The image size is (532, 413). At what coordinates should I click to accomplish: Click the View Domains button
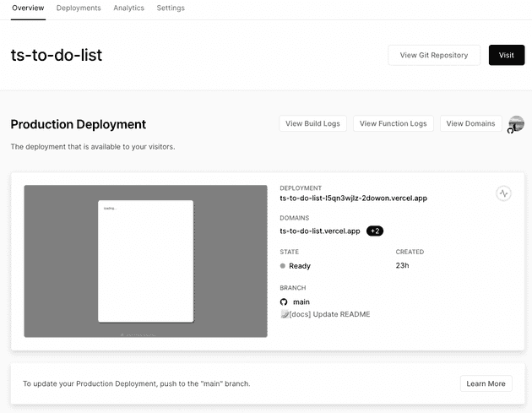point(470,123)
